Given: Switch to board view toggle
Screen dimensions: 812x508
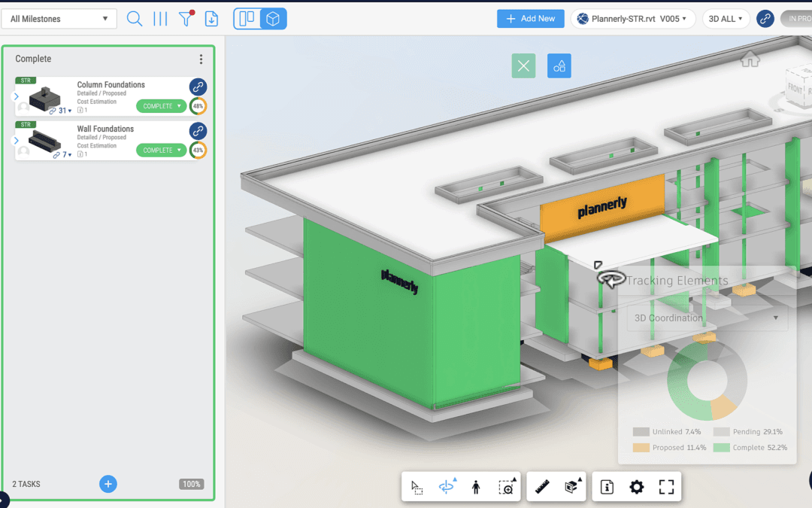Looking at the screenshot, I should coord(247,19).
